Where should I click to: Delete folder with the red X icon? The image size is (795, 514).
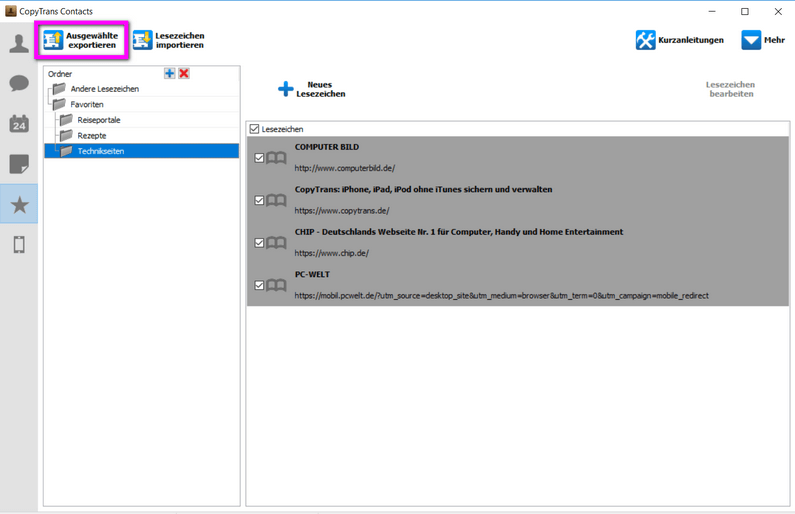tap(184, 74)
